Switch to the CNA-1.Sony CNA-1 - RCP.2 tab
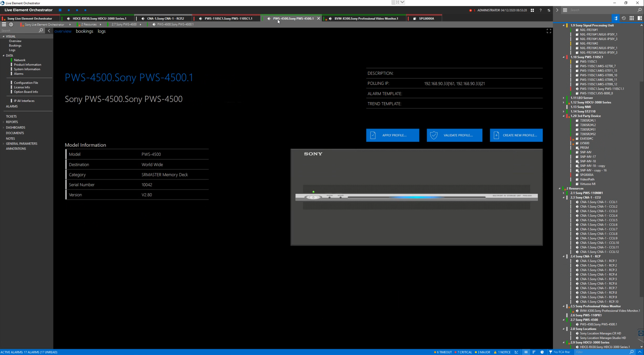Image resolution: width=644 pixels, height=355 pixels. point(163,18)
